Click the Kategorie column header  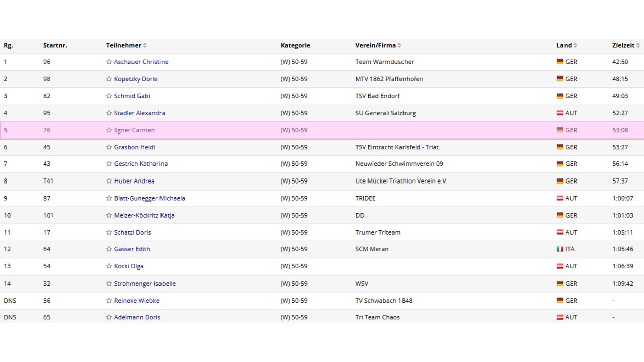pyautogui.click(x=295, y=45)
